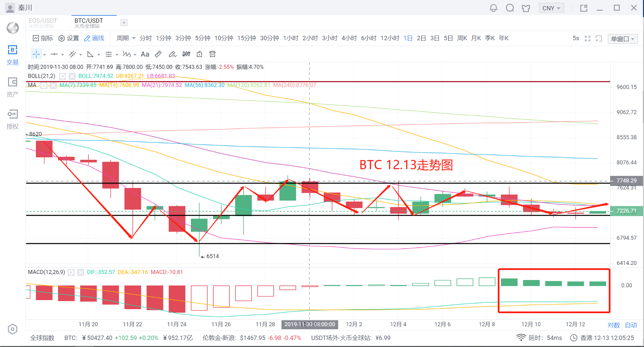Toggle 画线 drawing mode
Viewport: 644px width, 347px height.
pyautogui.click(x=94, y=38)
